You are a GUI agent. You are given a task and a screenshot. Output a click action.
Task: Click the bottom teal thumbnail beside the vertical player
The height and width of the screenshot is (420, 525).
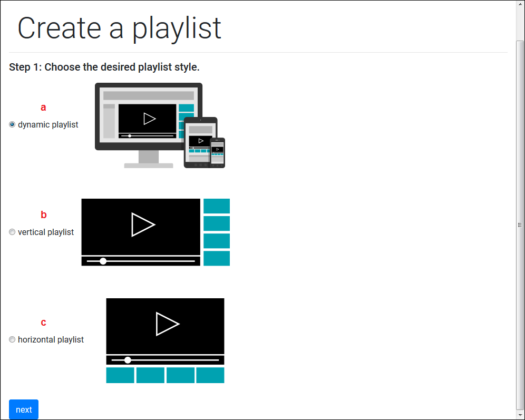[x=216, y=258]
